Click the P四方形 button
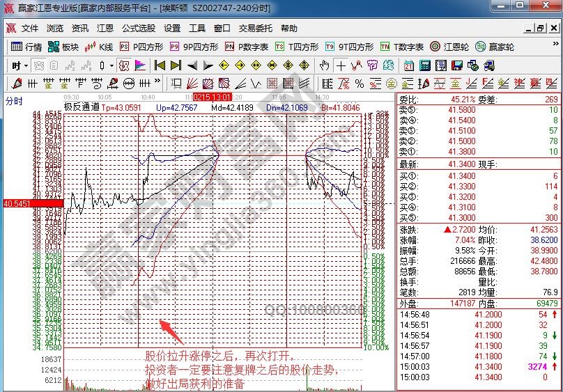Viewport: 563px width, 392px height. pos(142,47)
